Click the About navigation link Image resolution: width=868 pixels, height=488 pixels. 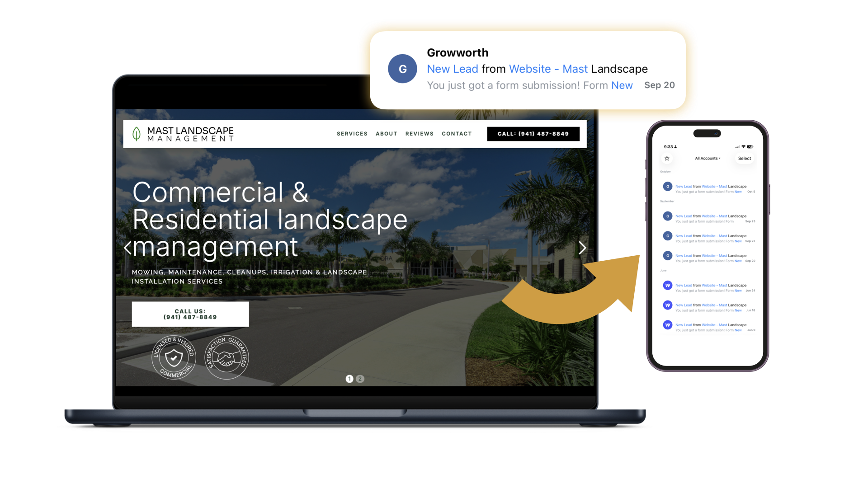(x=386, y=134)
